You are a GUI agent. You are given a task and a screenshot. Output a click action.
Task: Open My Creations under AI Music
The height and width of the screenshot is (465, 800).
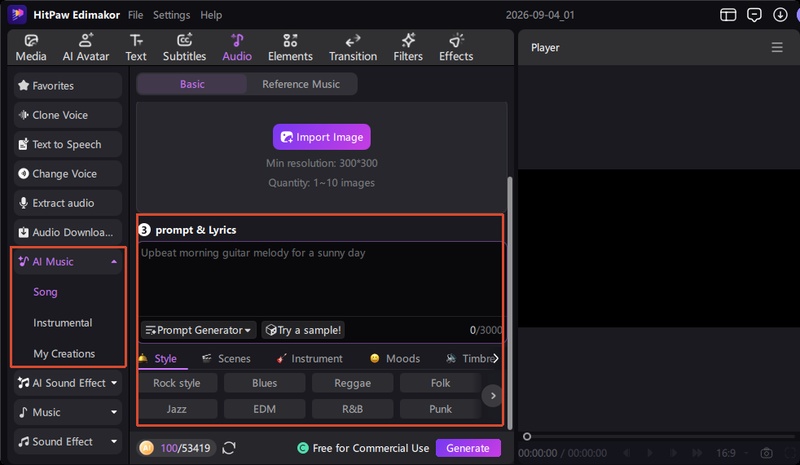point(64,353)
